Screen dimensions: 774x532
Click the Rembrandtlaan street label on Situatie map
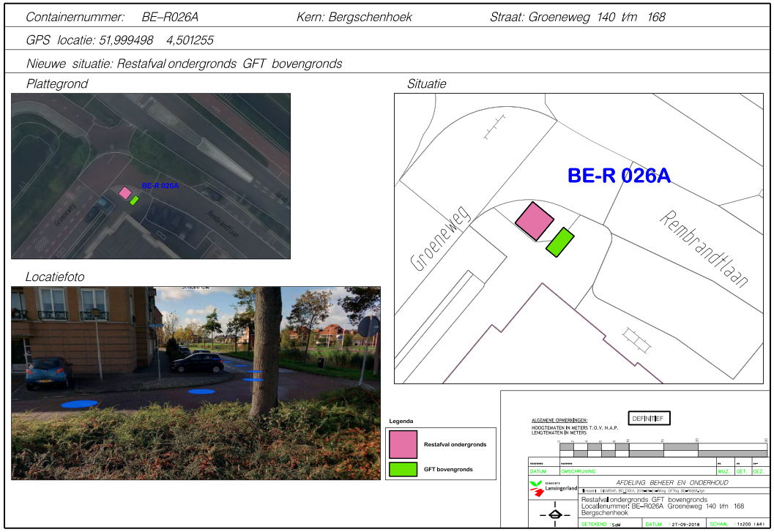tap(705, 248)
